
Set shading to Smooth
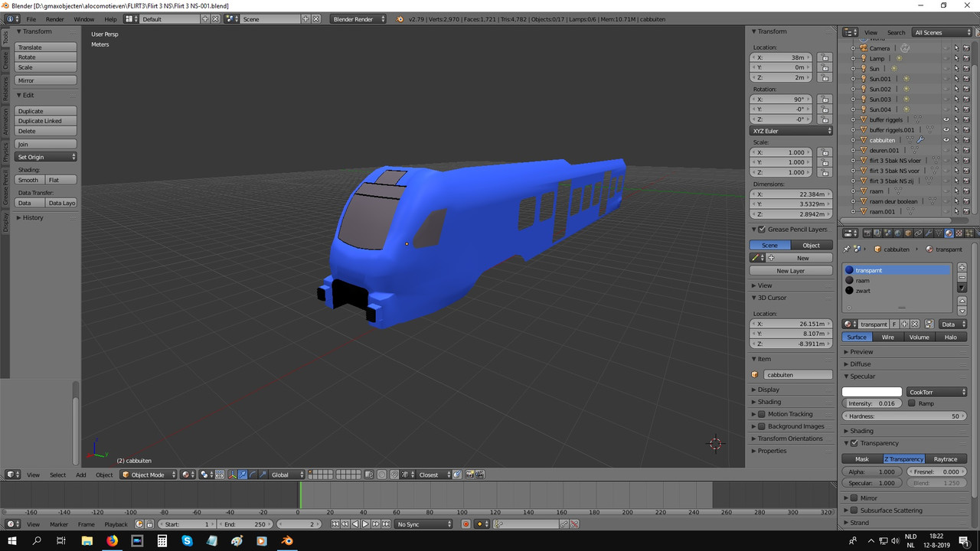29,180
